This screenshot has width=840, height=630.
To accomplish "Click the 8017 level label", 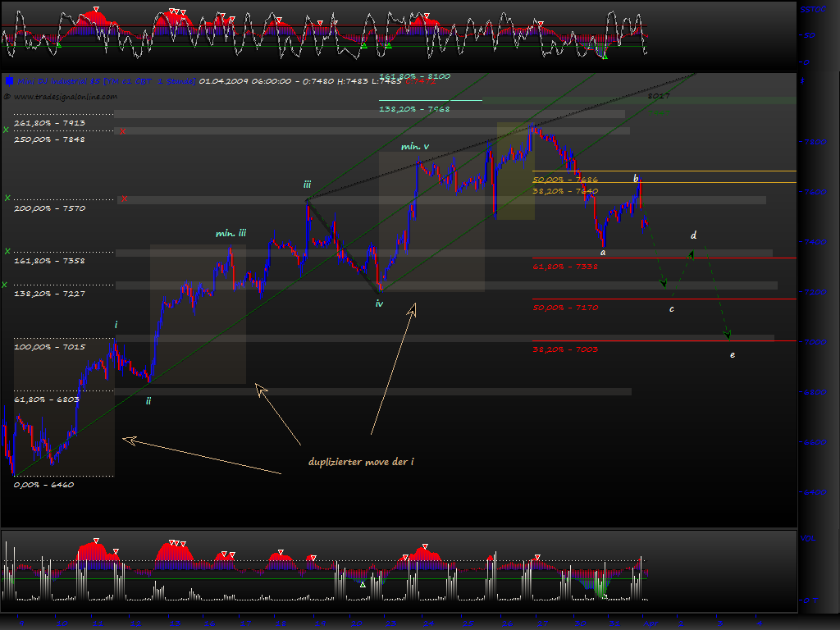I will (x=659, y=96).
